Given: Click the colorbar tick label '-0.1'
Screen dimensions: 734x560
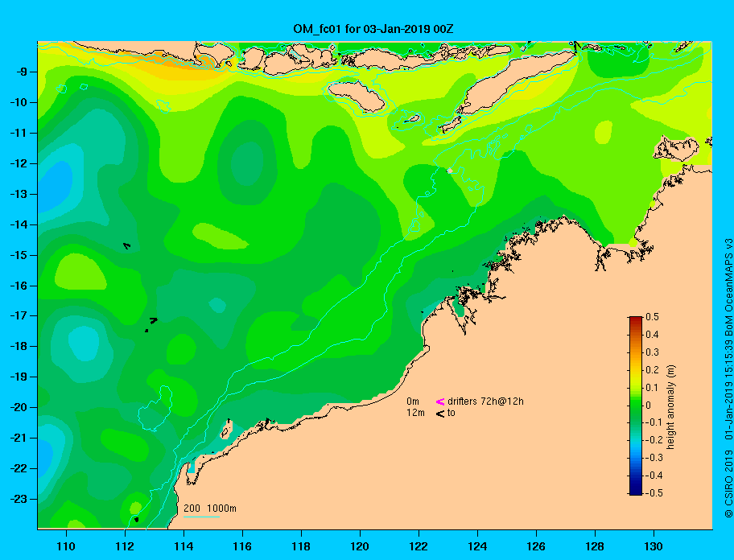Looking at the screenshot, I should (x=654, y=422).
